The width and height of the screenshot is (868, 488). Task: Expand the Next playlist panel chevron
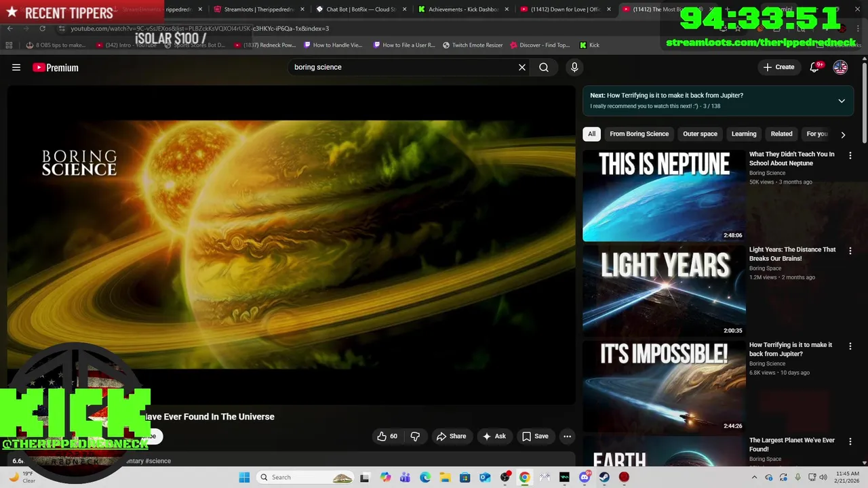(842, 101)
